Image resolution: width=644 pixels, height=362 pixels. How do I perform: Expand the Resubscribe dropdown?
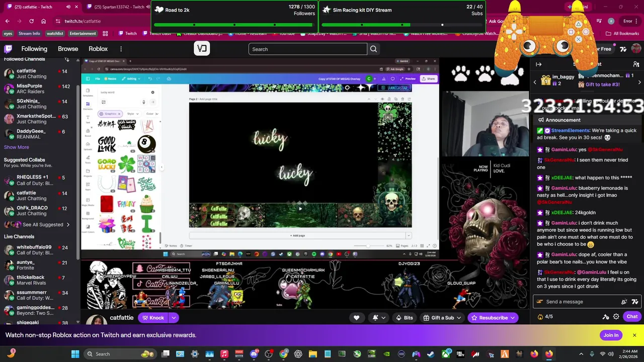click(x=512, y=318)
